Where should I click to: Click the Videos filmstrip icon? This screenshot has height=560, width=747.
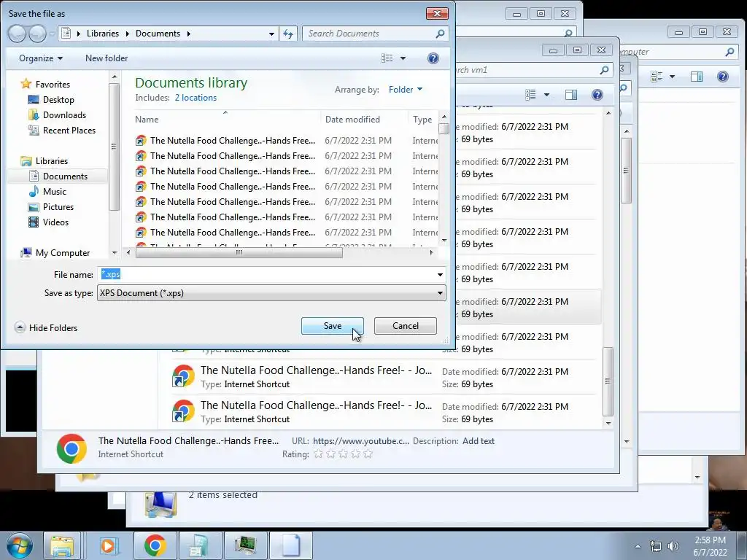pos(34,222)
